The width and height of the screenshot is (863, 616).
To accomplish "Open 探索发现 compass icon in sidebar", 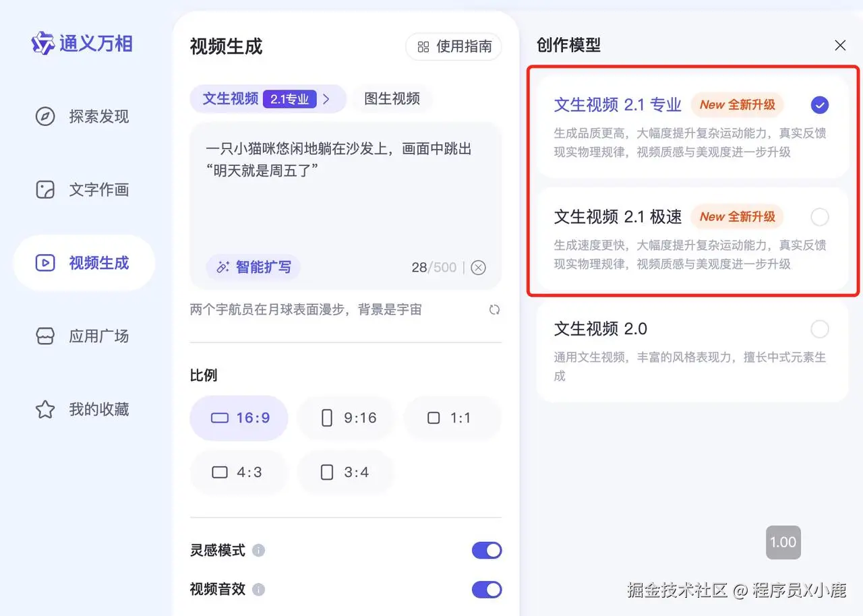I will (45, 117).
